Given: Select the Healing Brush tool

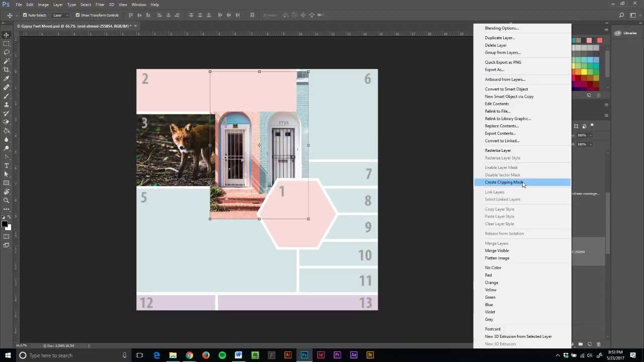Looking at the screenshot, I should click(7, 87).
